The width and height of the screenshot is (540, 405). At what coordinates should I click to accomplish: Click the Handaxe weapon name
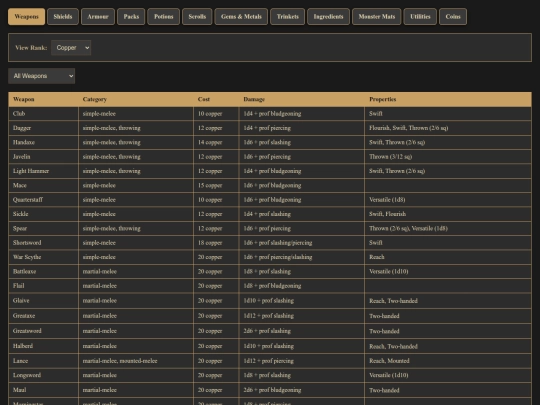click(24, 142)
